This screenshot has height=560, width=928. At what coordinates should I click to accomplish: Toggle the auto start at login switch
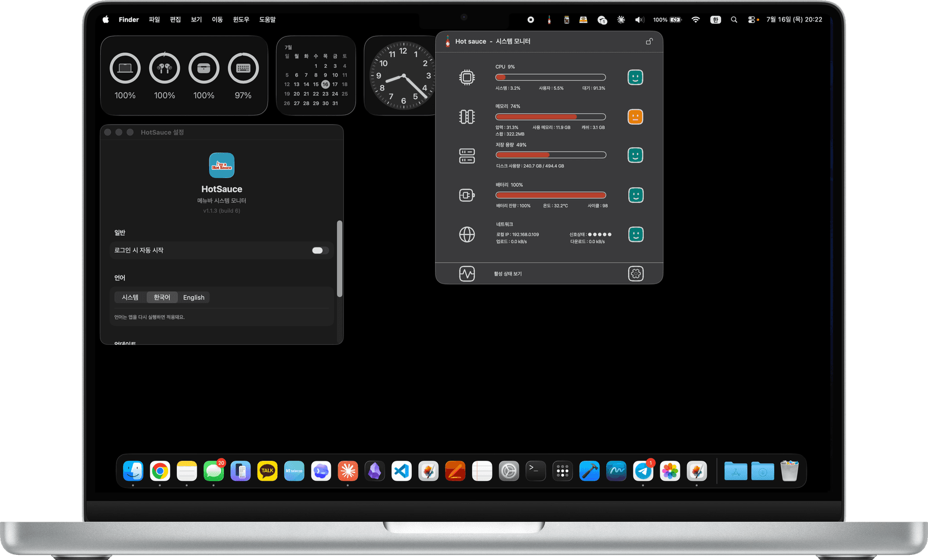[x=320, y=250]
